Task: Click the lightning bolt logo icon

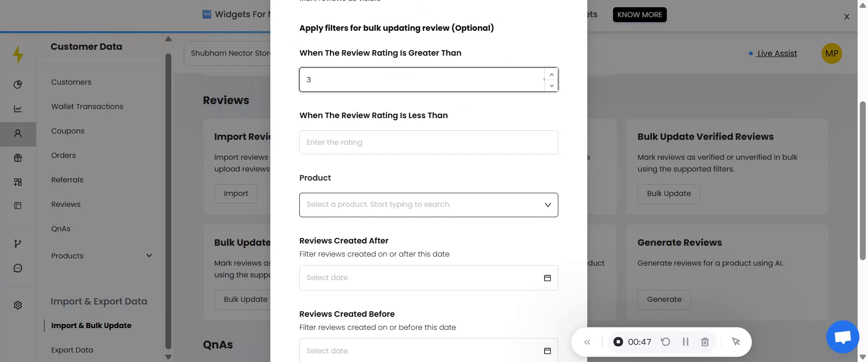Action: coord(18,54)
